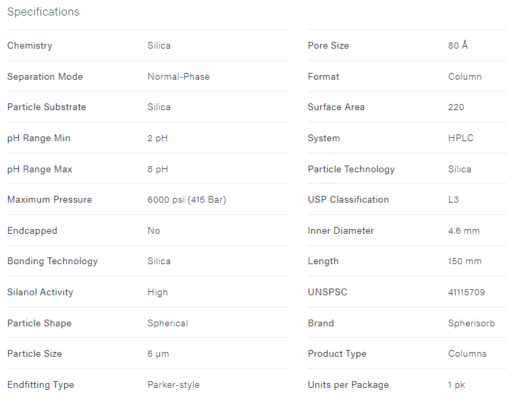Click the USP Classification L3 value

coord(453,200)
